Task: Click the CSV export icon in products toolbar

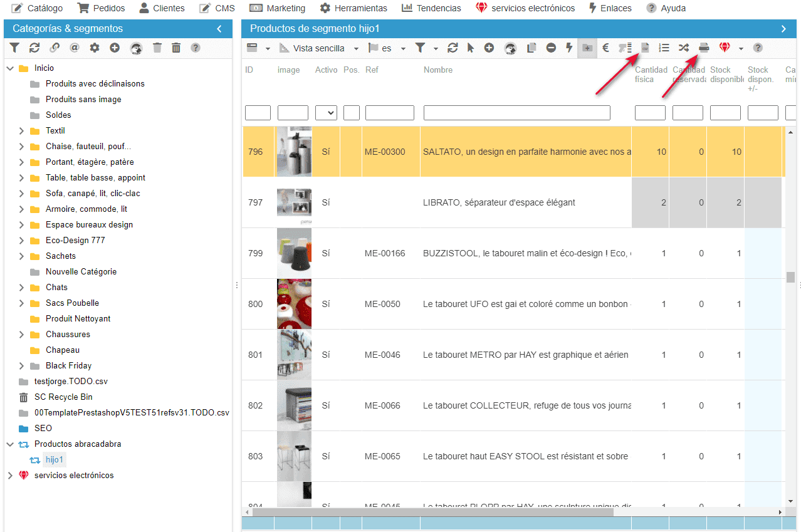Action: tap(645, 48)
